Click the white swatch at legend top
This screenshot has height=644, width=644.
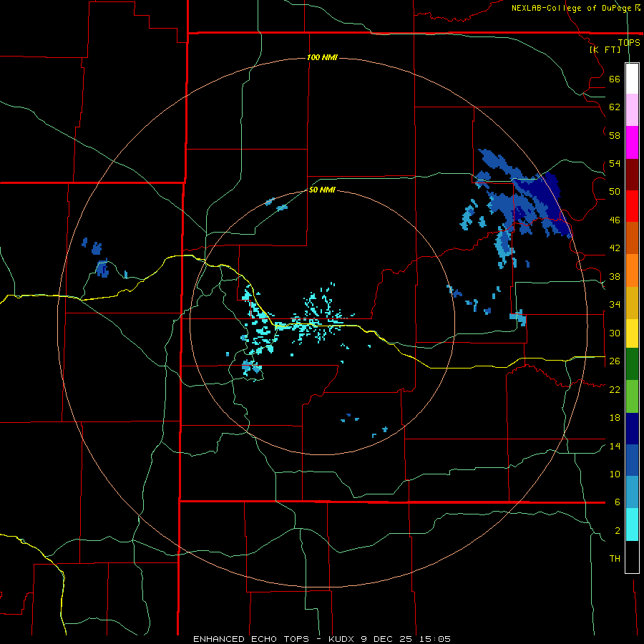pyautogui.click(x=632, y=79)
